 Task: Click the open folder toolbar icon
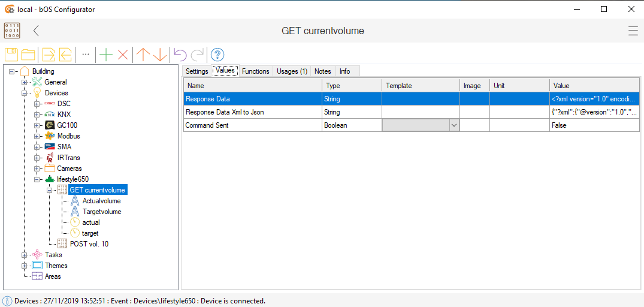pyautogui.click(x=28, y=55)
